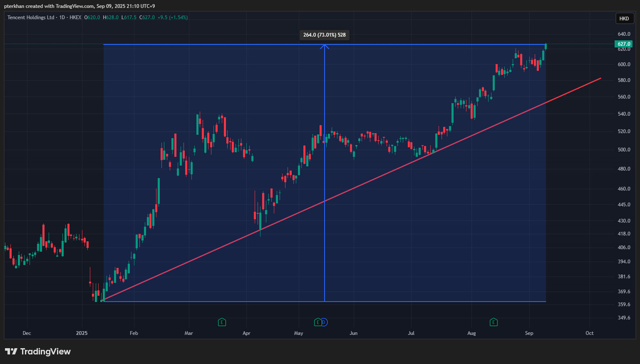This screenshot has width=640, height=364.
Task: Click the 1D interval in chart legend
Action: pyautogui.click(x=62, y=17)
